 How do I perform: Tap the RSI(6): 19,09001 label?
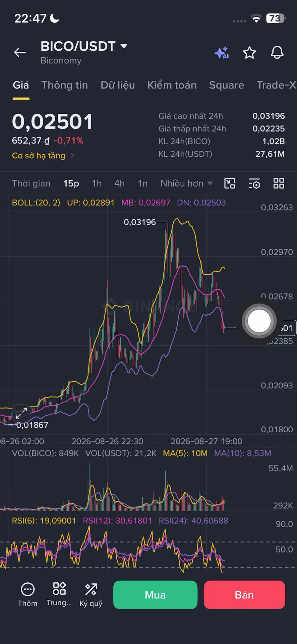pos(44,521)
